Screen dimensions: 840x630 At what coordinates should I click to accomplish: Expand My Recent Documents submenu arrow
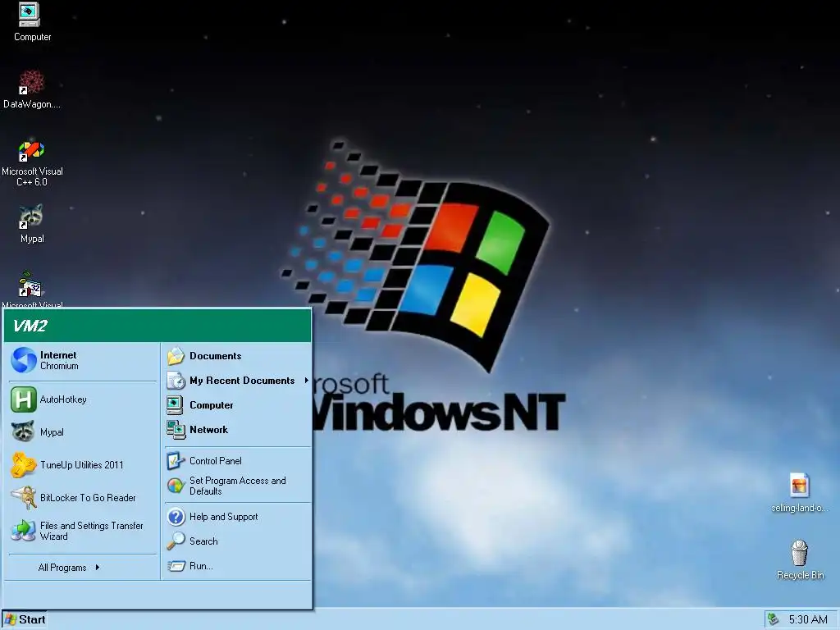click(307, 381)
